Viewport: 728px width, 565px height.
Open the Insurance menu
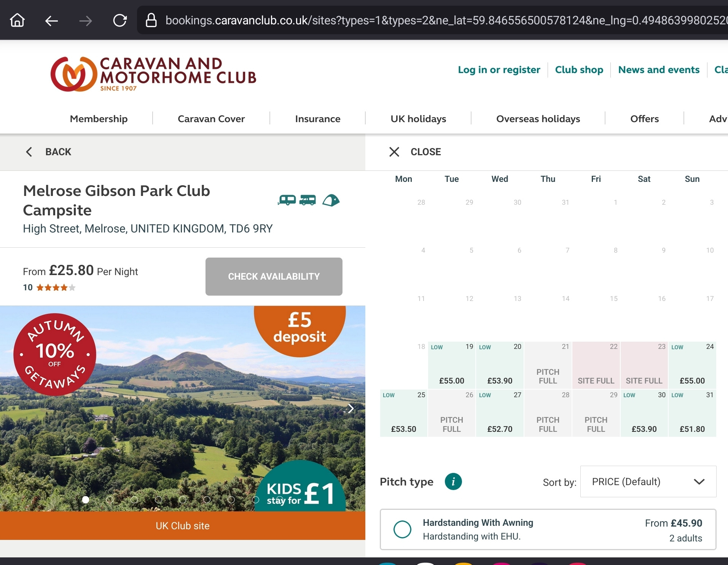[x=318, y=119]
